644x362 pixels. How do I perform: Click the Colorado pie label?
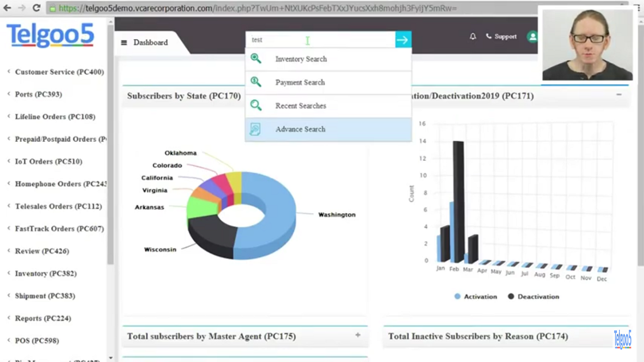click(167, 165)
